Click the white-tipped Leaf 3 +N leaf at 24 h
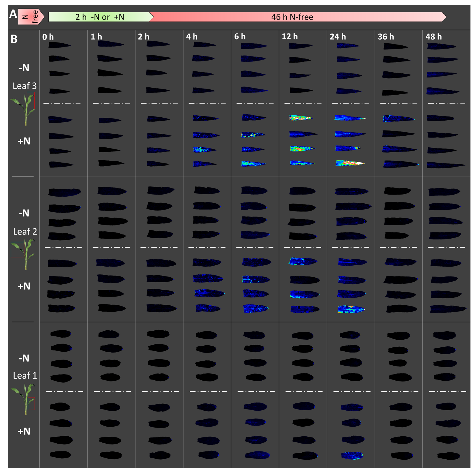Viewport: 476px width, 473px height. (x=350, y=163)
